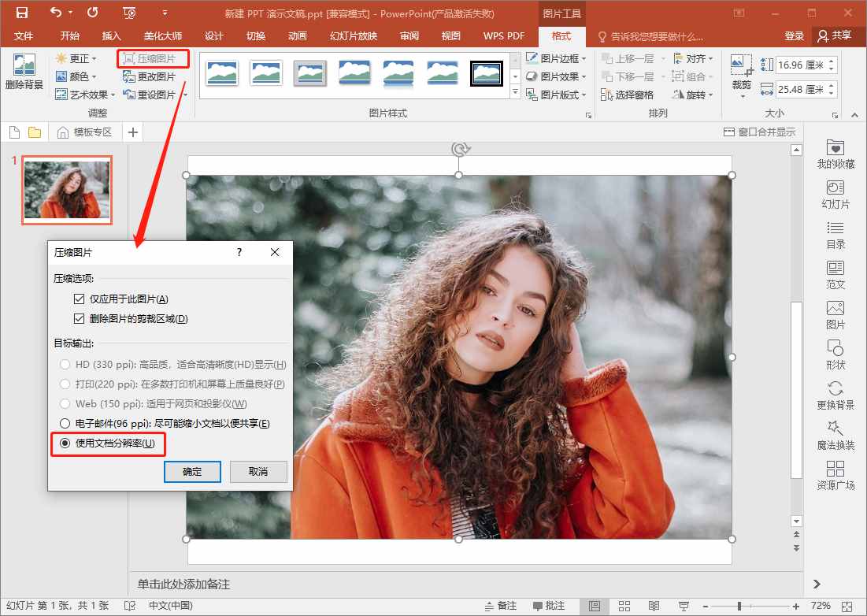Image resolution: width=867 pixels, height=616 pixels.
Task: Uncheck 仅应用于此图片 checkbox
Action: pos(80,299)
